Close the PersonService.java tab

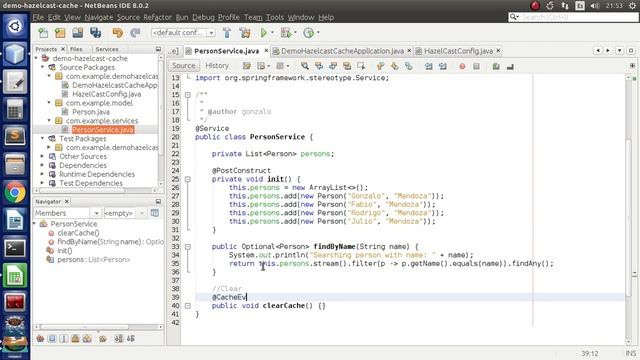click(266, 51)
